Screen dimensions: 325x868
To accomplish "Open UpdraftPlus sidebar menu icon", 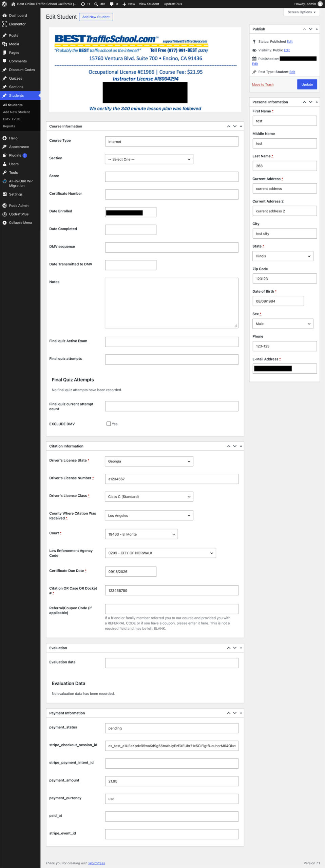I will 4,214.
